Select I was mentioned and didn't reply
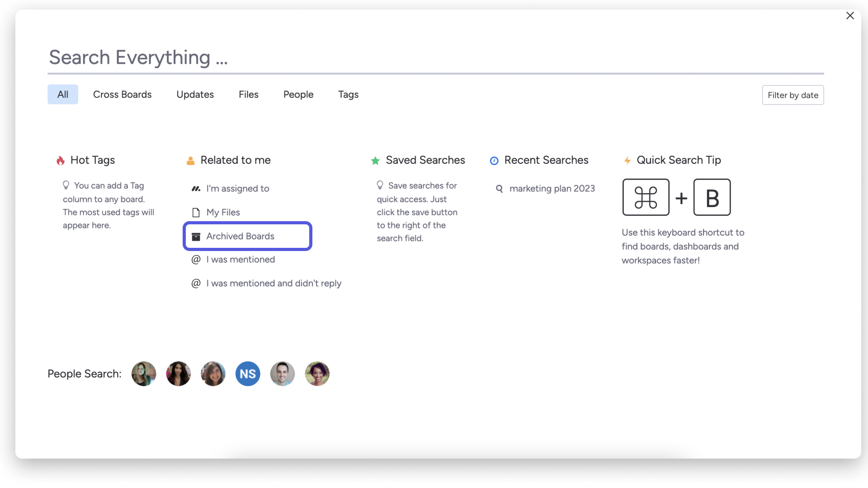 pyautogui.click(x=273, y=283)
